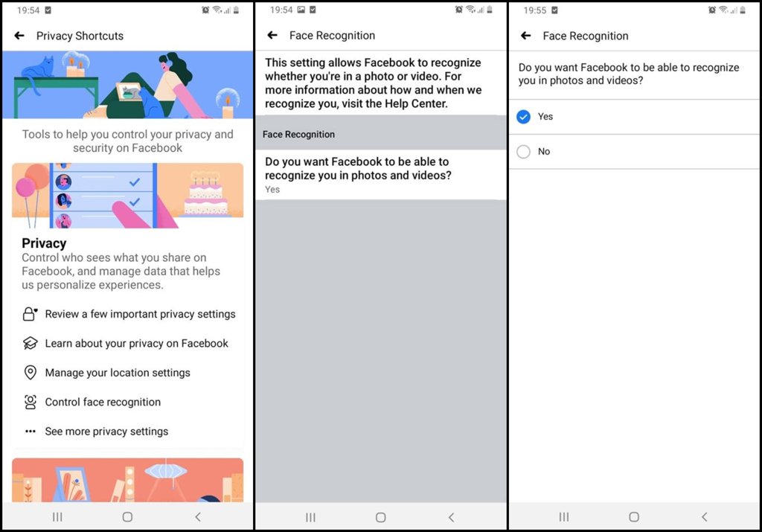
Task: Tap Android home button on the left phone
Action: (x=127, y=516)
